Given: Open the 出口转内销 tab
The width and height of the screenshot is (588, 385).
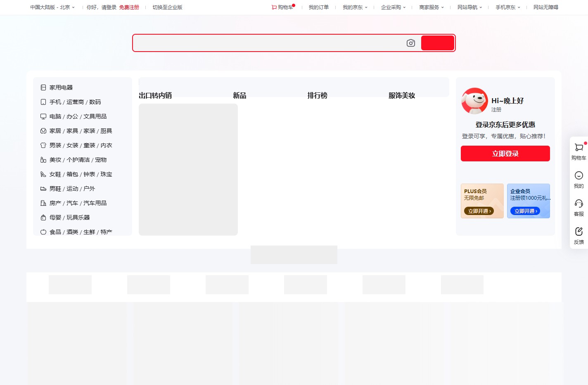Looking at the screenshot, I should point(155,95).
